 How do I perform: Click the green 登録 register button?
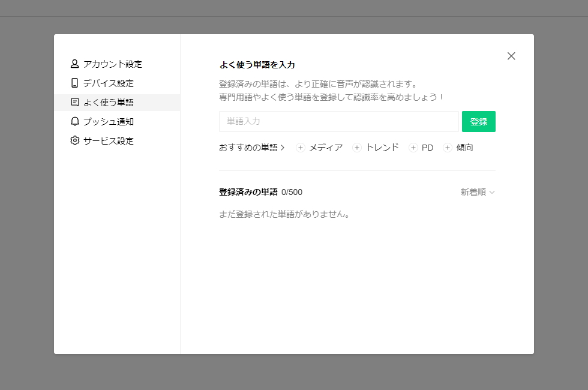tap(478, 121)
